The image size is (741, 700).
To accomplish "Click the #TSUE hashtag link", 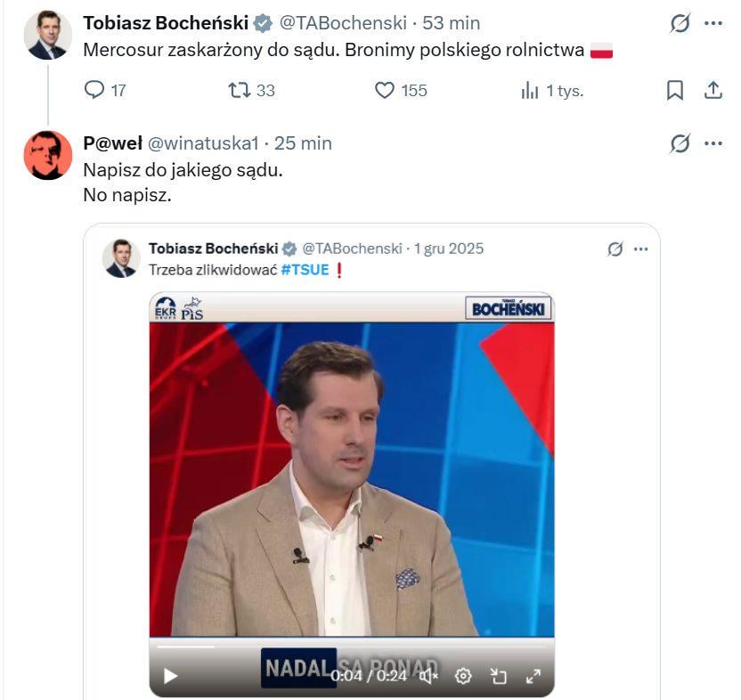I will (305, 271).
